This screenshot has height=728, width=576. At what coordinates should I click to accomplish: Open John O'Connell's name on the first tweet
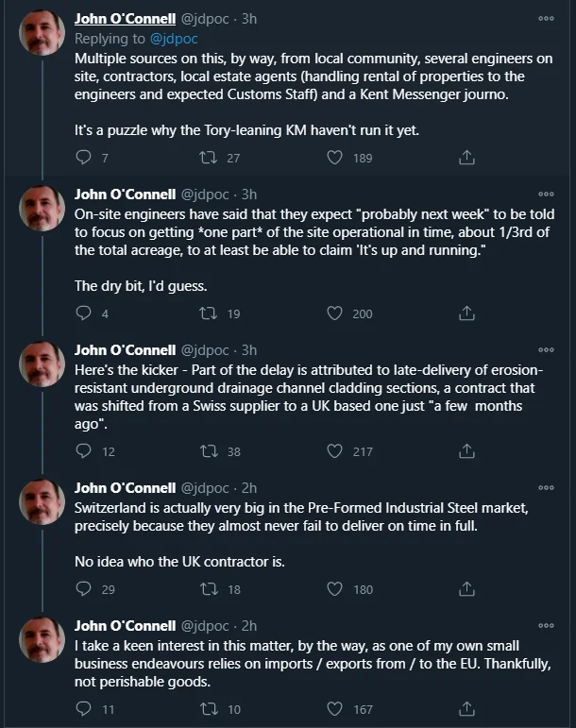125,19
